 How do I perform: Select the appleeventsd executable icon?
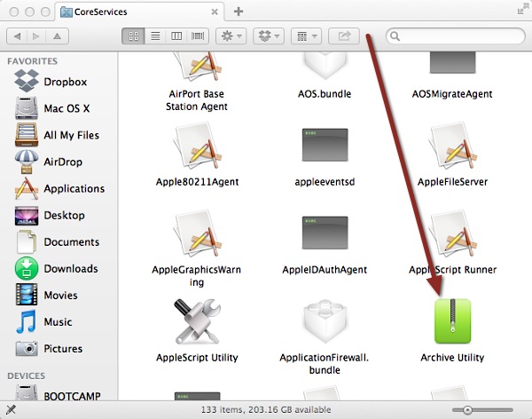[325, 145]
